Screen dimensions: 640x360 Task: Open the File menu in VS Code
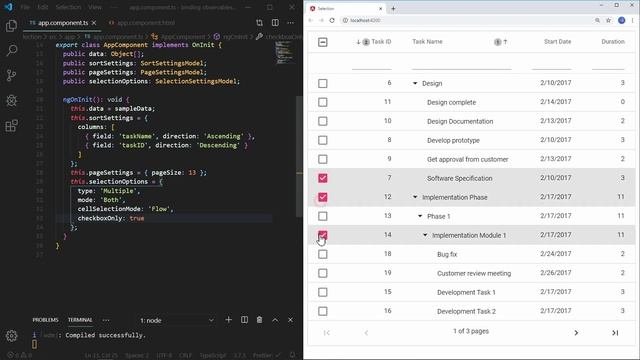click(25, 7)
